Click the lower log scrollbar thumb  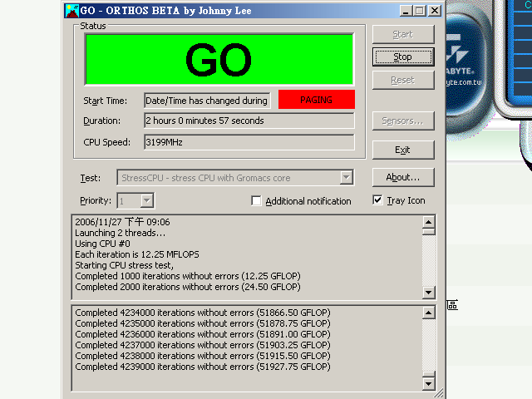point(429,375)
